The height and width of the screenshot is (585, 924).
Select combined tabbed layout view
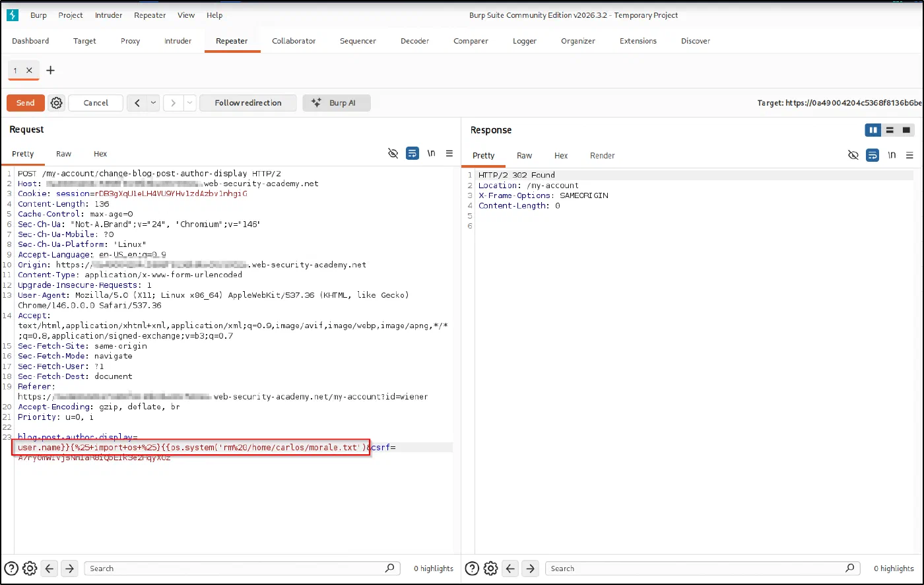click(907, 130)
